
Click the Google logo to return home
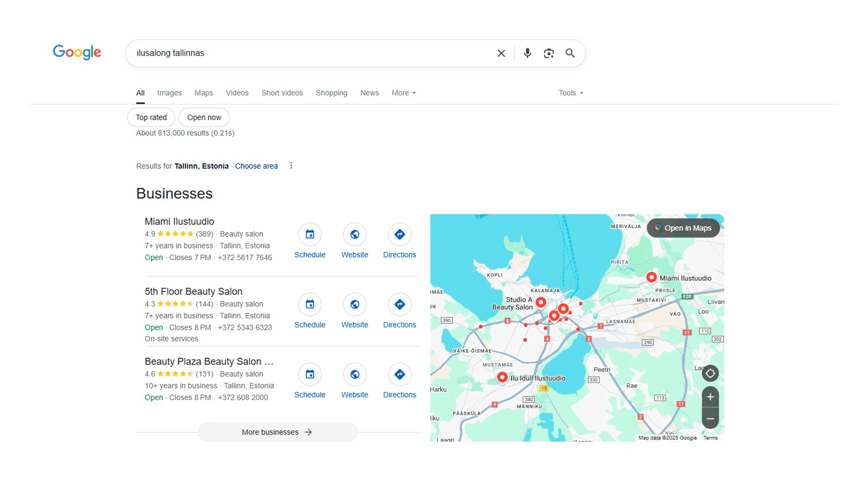[x=77, y=52]
